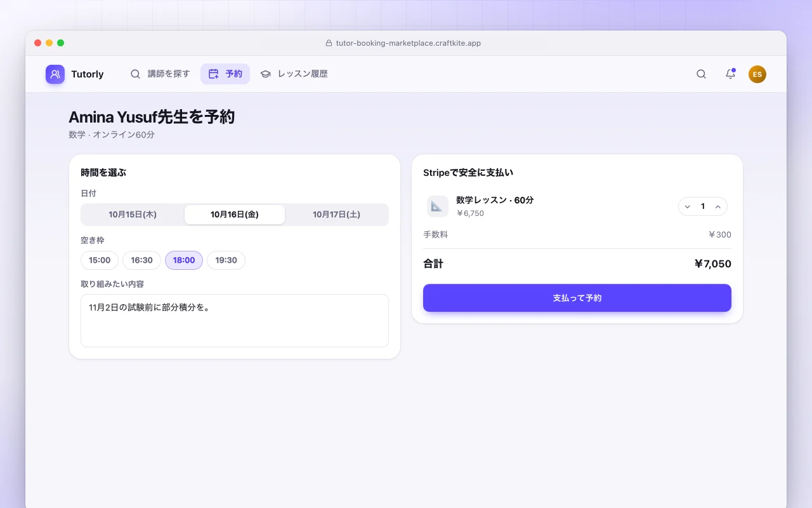This screenshot has height=508, width=812.
Task: Click the ￥6,750 lesson price
Action: point(470,213)
